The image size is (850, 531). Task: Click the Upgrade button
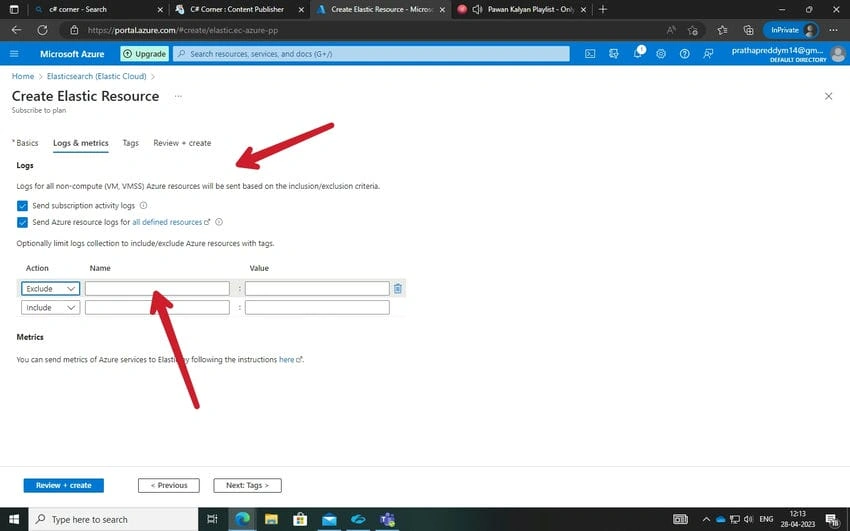click(x=144, y=54)
